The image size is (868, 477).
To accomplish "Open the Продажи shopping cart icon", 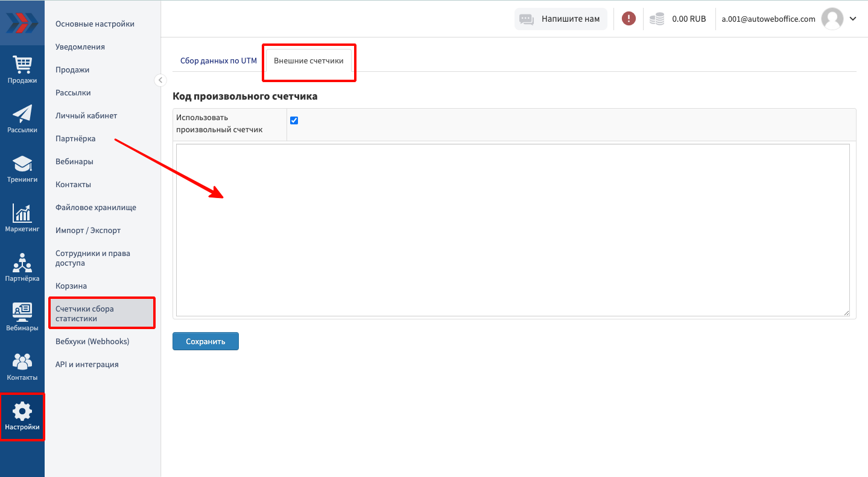I will tap(22, 65).
